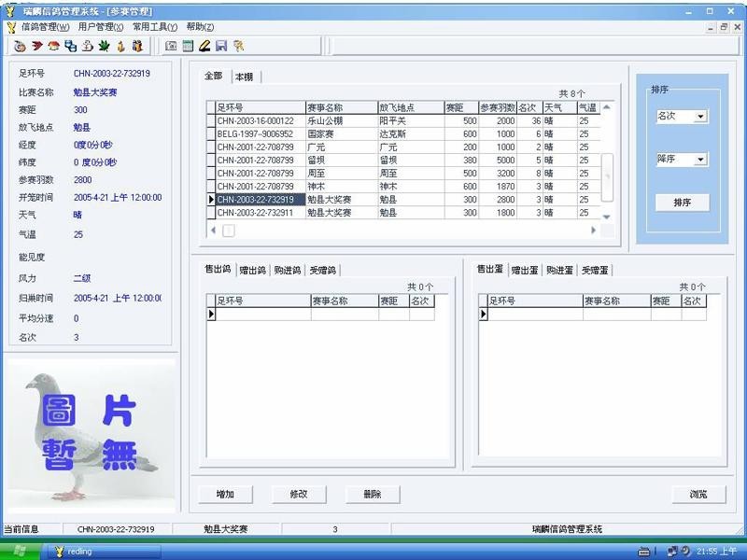
Task: Click the red arrow toolbar icon
Action: pos(37,45)
